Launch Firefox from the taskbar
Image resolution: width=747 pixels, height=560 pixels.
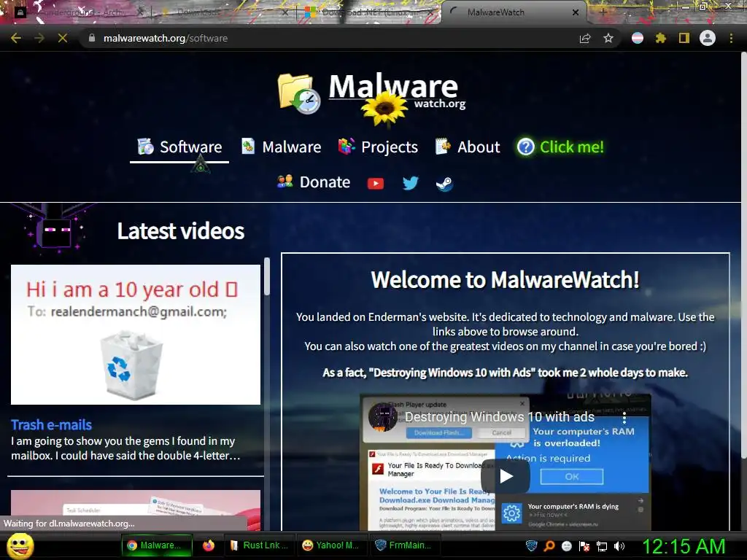[208, 545]
